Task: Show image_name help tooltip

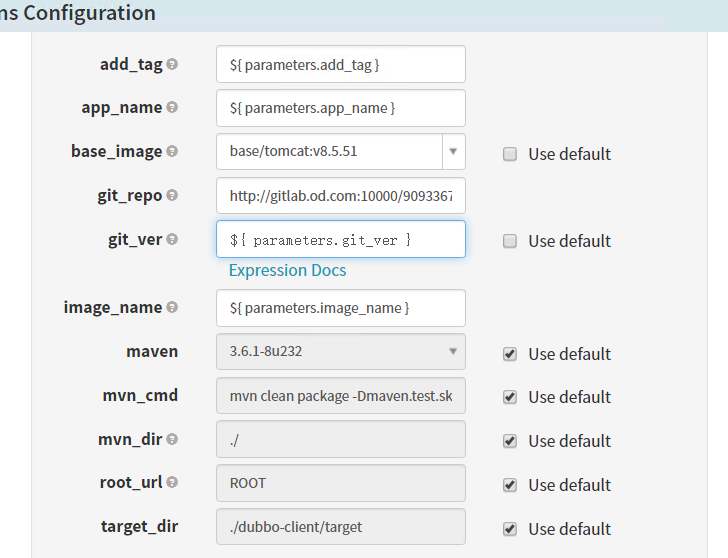Action: (x=172, y=308)
